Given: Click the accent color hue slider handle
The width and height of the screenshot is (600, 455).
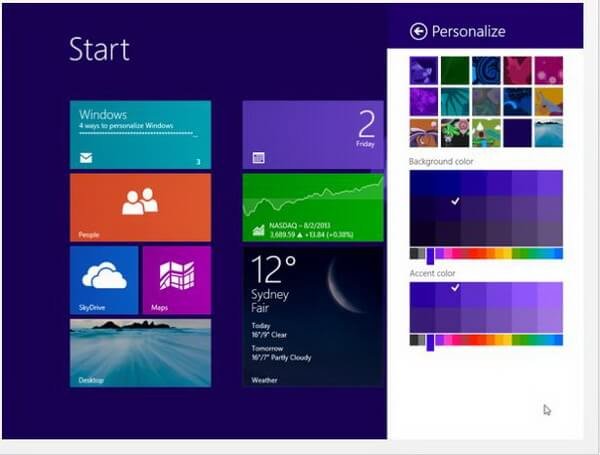Looking at the screenshot, I should coord(430,342).
